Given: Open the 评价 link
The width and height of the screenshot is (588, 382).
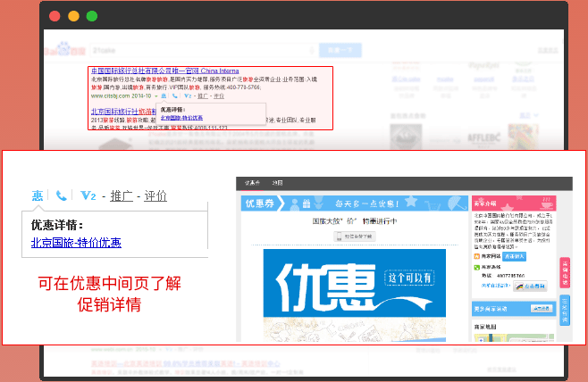Looking at the screenshot, I should (155, 196).
